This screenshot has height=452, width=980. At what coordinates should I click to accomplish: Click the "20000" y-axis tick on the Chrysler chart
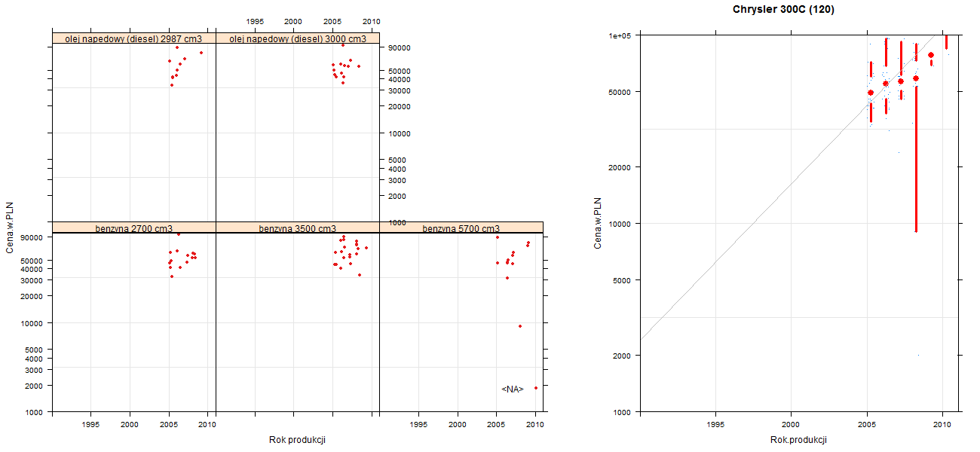click(620, 166)
